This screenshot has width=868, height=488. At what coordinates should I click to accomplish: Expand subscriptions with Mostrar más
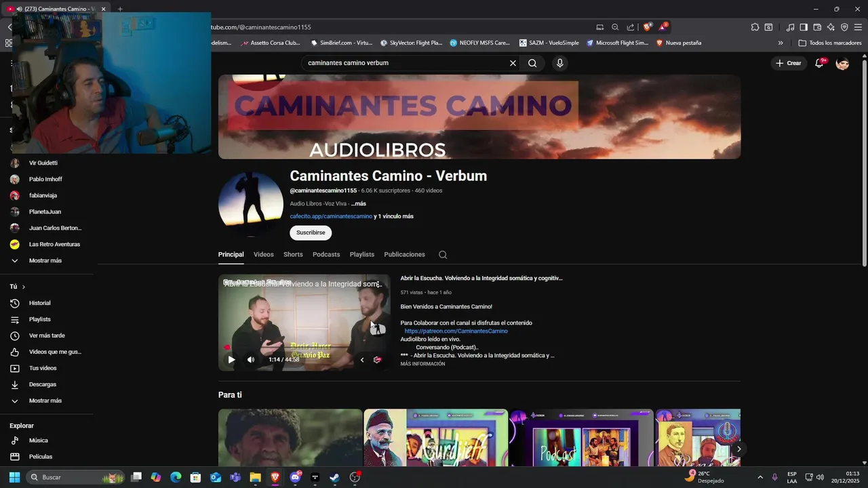pyautogui.click(x=47, y=260)
